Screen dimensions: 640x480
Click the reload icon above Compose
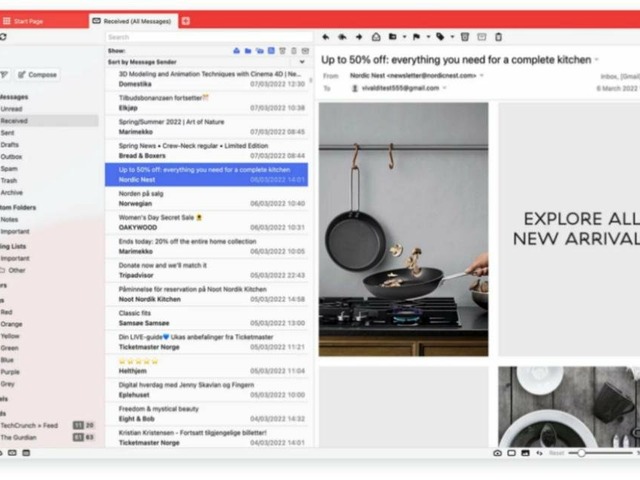tap(3, 37)
